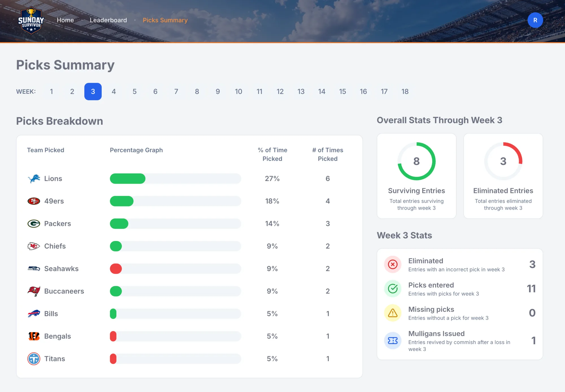Viewport: 565px width, 392px height.
Task: Click the Titans team logo
Action: 34,359
